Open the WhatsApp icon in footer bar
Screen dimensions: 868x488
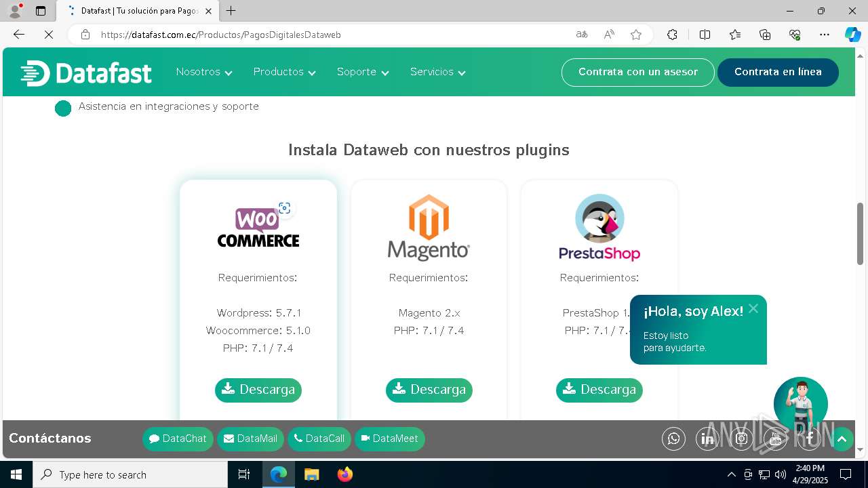673,439
